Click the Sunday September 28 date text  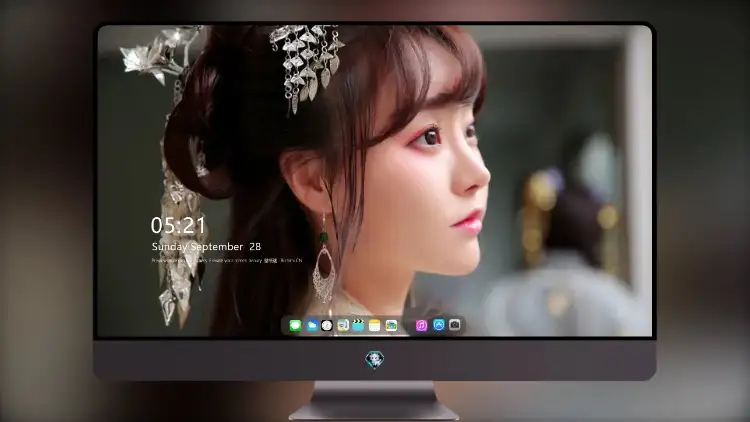206,246
